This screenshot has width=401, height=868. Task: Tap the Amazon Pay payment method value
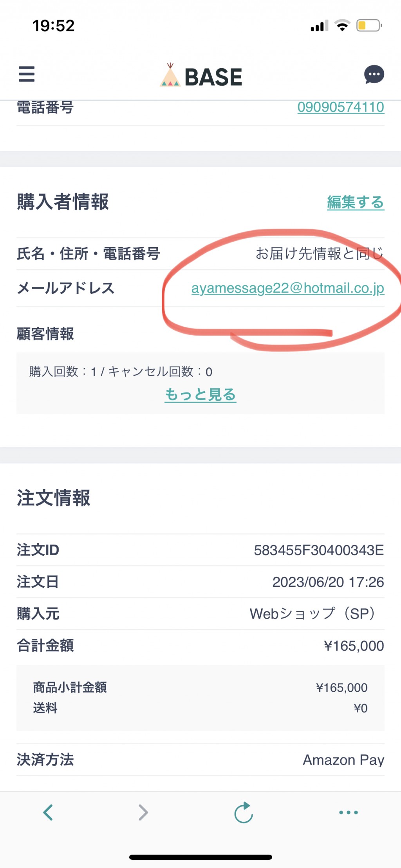click(343, 760)
